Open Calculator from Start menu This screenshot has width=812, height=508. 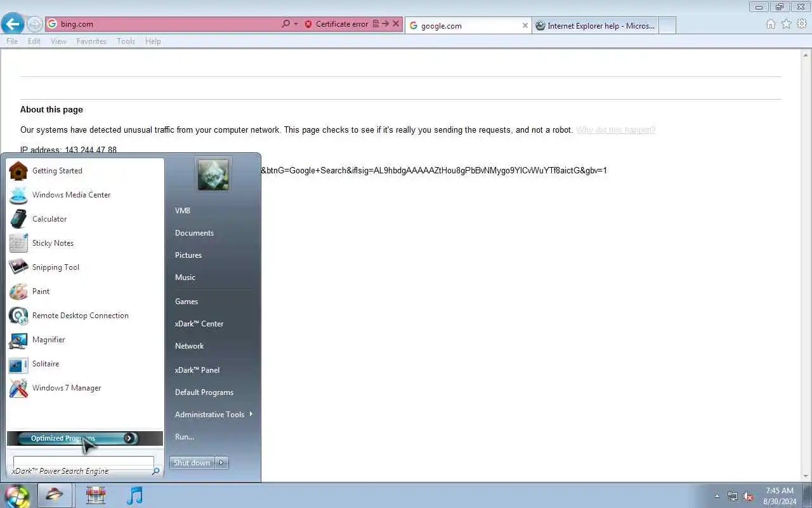point(84,219)
